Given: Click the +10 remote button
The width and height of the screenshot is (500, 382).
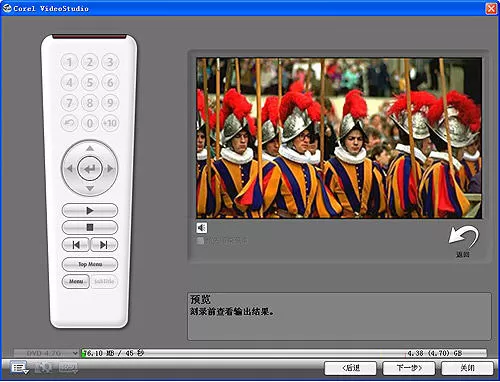Looking at the screenshot, I should point(110,123).
